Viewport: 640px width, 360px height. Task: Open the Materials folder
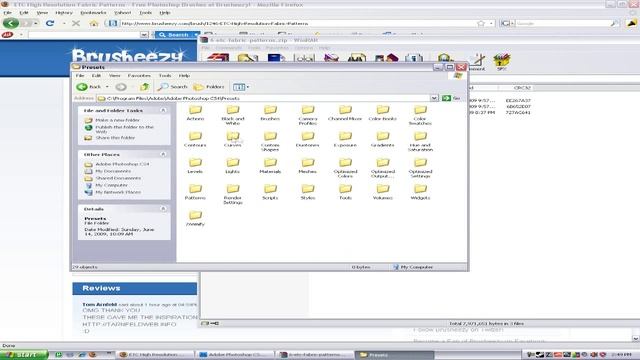[x=270, y=166]
